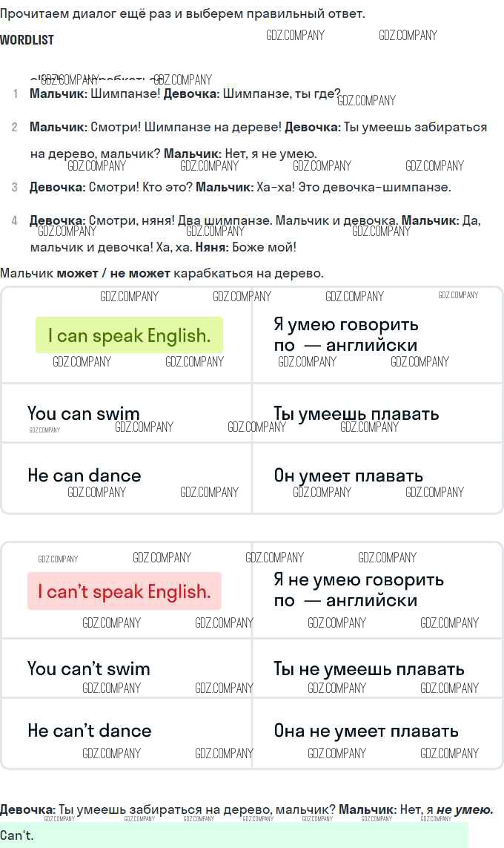Click the green "Can't." answer box
The width and height of the screenshot is (504, 848).
coord(234,835)
